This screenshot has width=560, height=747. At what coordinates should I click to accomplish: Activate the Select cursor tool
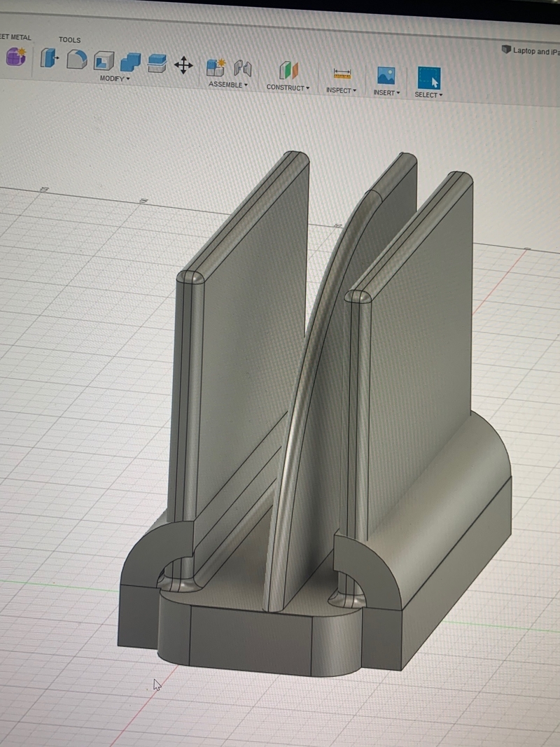coord(429,78)
